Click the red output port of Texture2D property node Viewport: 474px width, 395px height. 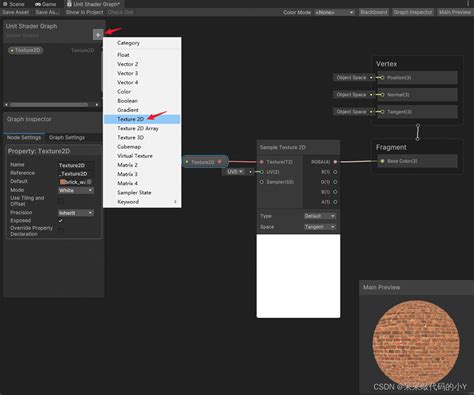(219, 162)
